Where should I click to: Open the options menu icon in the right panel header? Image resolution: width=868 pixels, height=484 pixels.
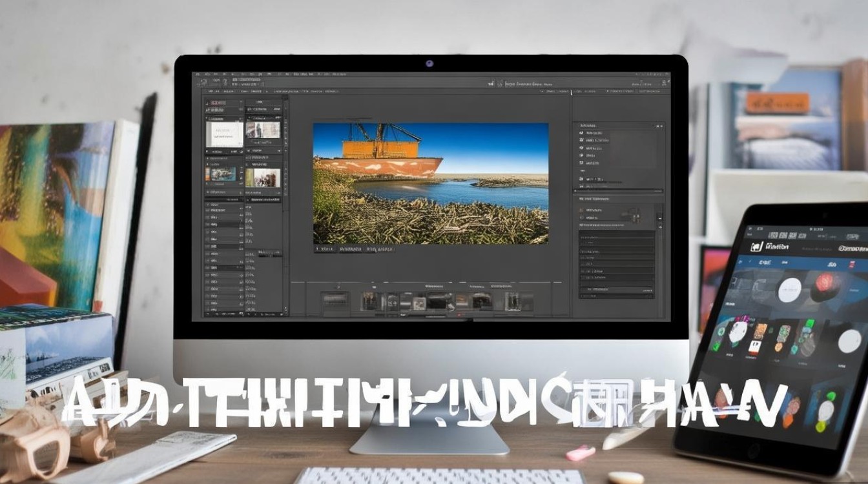(659, 126)
